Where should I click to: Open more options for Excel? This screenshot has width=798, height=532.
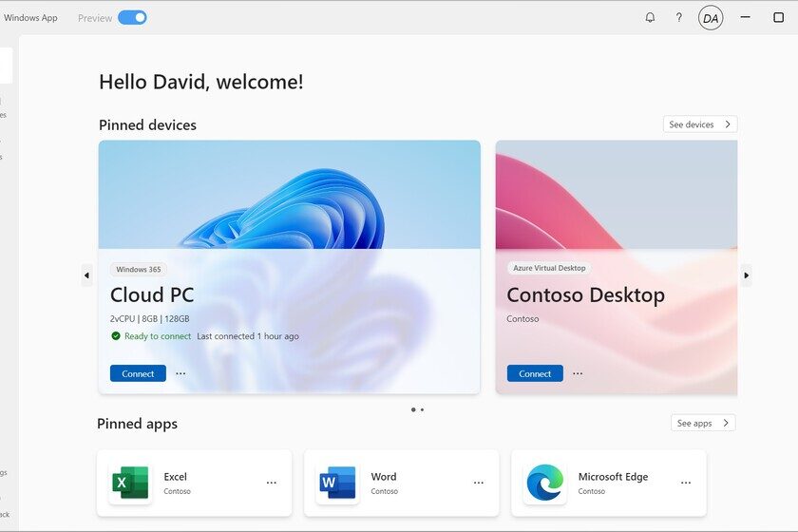pyautogui.click(x=272, y=483)
